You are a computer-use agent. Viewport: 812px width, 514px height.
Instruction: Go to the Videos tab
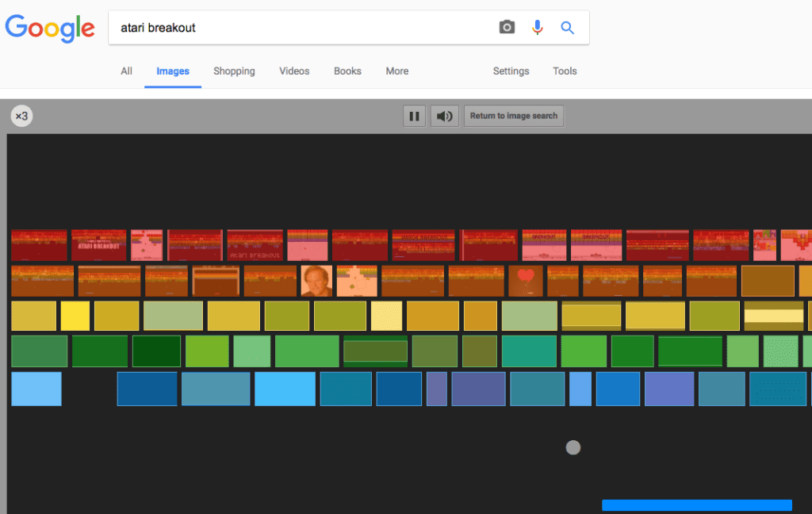[294, 71]
